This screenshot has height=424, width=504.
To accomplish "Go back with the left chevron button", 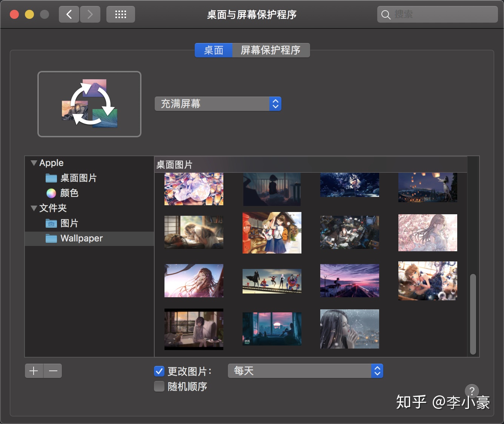I will tap(69, 14).
